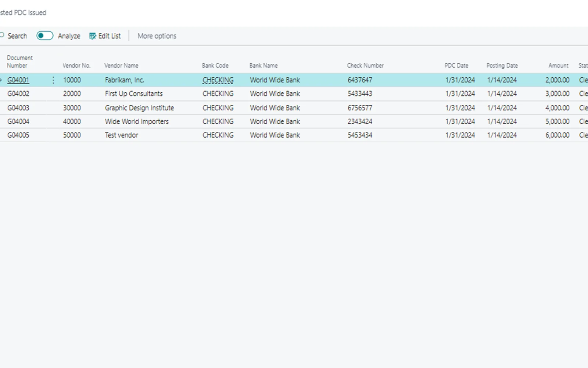588x368 pixels.
Task: Click the 6,000.00 amount cell
Action: (557, 135)
